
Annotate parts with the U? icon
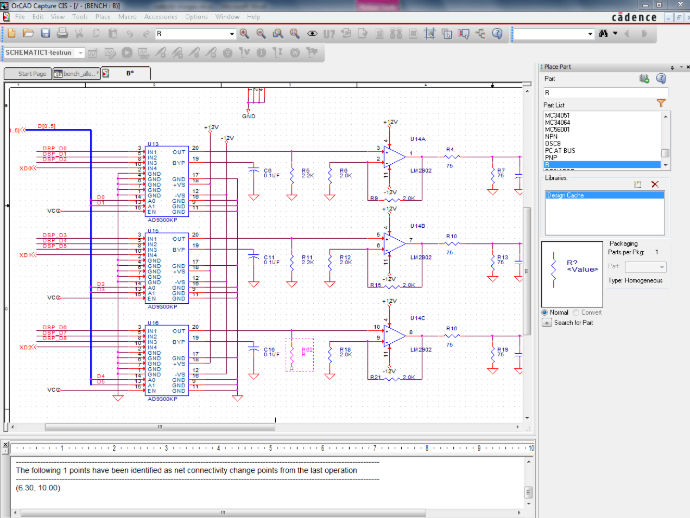[329, 34]
